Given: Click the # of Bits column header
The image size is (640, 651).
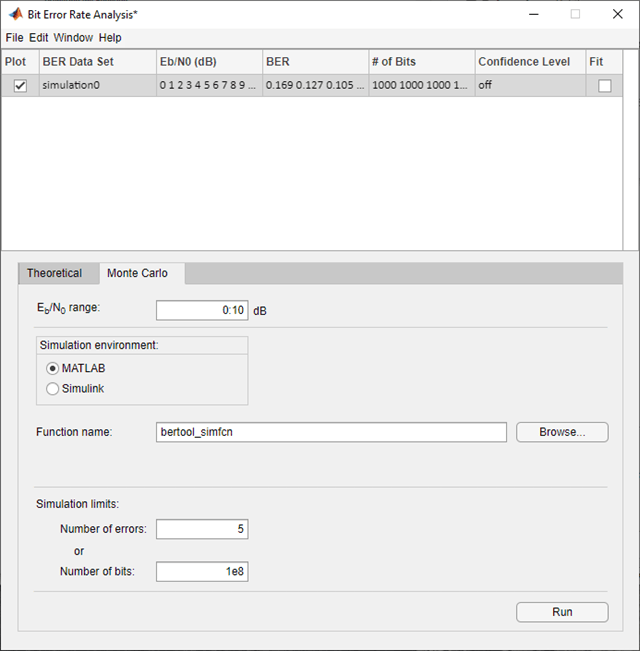Looking at the screenshot, I should 422,62.
